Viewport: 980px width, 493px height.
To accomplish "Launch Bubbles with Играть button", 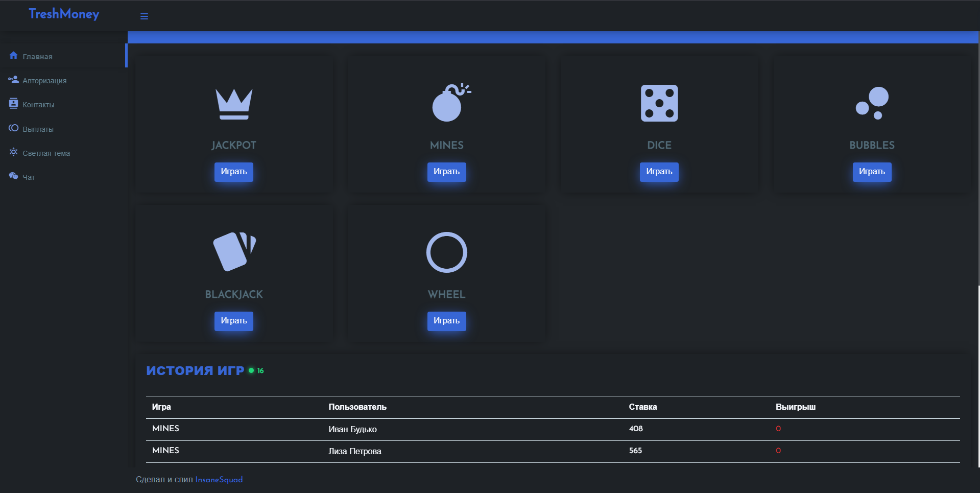I will point(872,172).
